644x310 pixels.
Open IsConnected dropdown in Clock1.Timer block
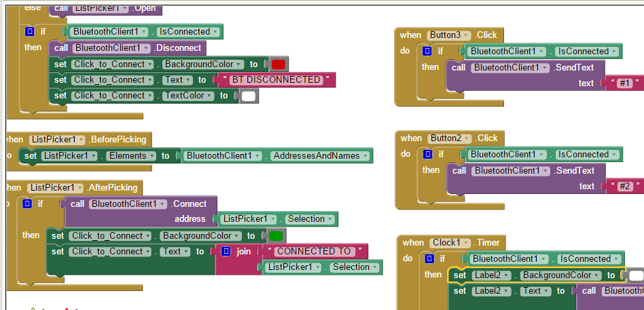coord(590,258)
